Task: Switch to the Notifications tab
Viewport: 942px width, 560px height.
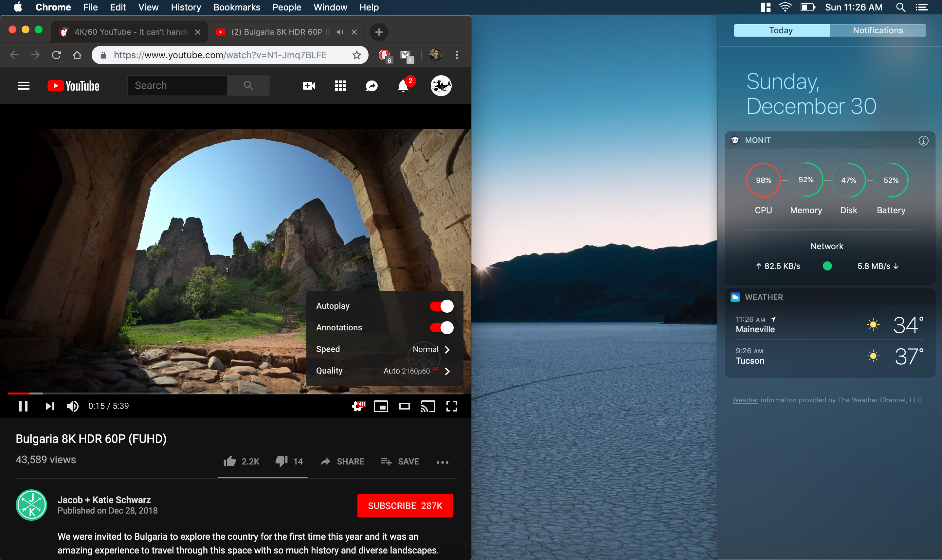Action: 878,30
